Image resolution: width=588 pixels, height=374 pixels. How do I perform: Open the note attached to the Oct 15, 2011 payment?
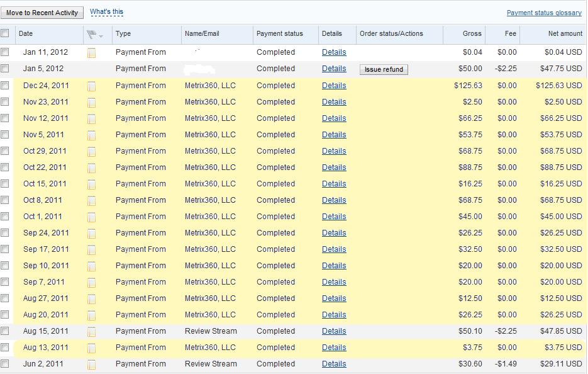click(x=92, y=183)
